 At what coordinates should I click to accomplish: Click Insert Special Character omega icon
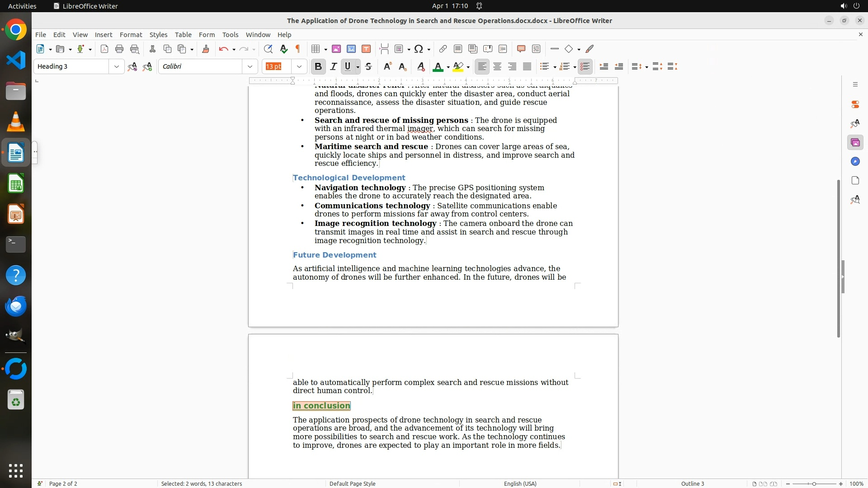pyautogui.click(x=419, y=49)
